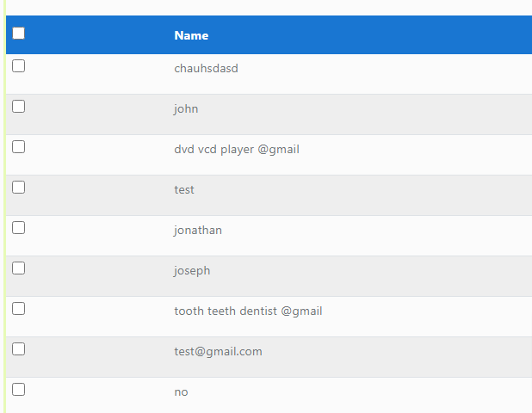
Task: Click the 'no' name cell
Action: [x=181, y=392]
